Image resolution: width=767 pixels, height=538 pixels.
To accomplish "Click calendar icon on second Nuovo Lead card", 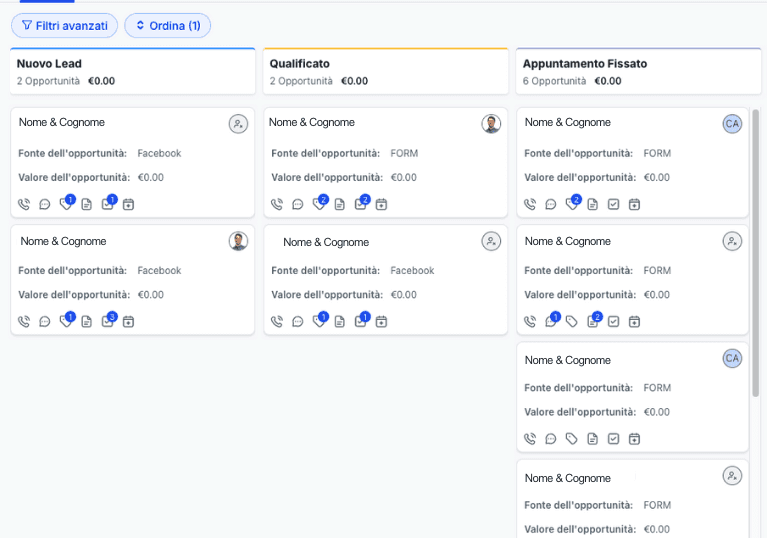I will click(128, 322).
